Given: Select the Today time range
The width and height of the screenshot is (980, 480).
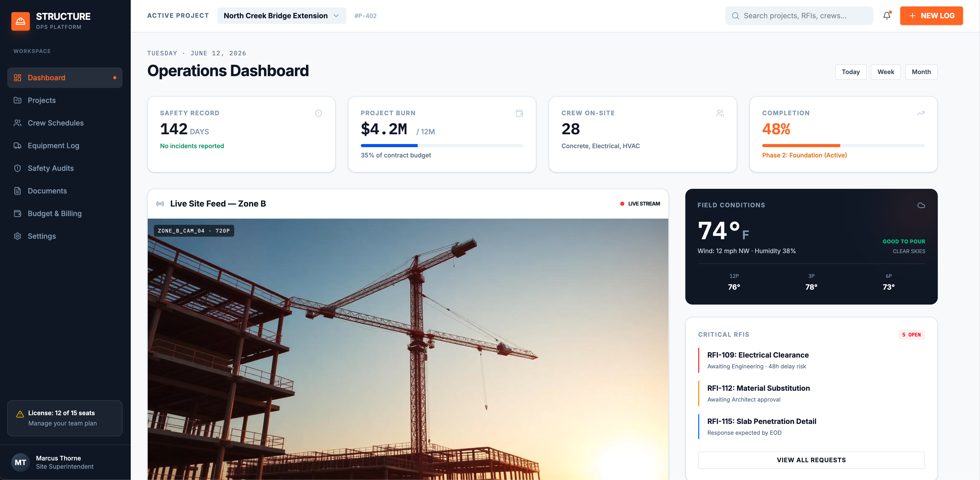Looking at the screenshot, I should point(851,72).
